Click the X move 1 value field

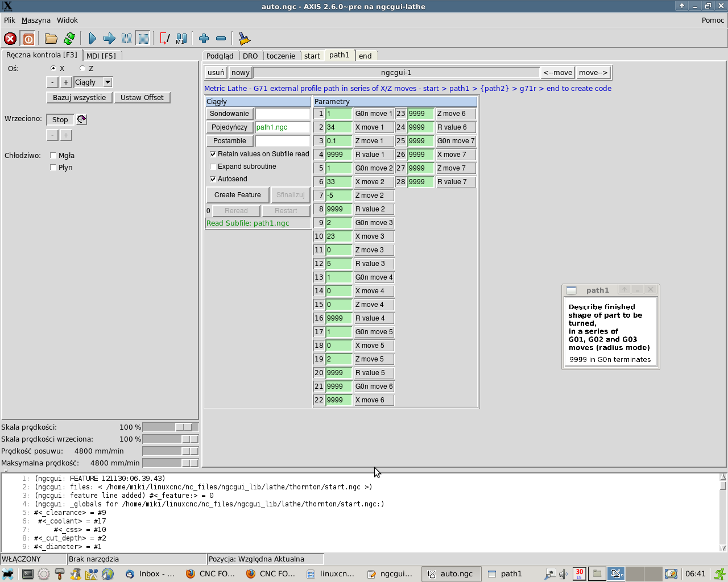(x=339, y=127)
